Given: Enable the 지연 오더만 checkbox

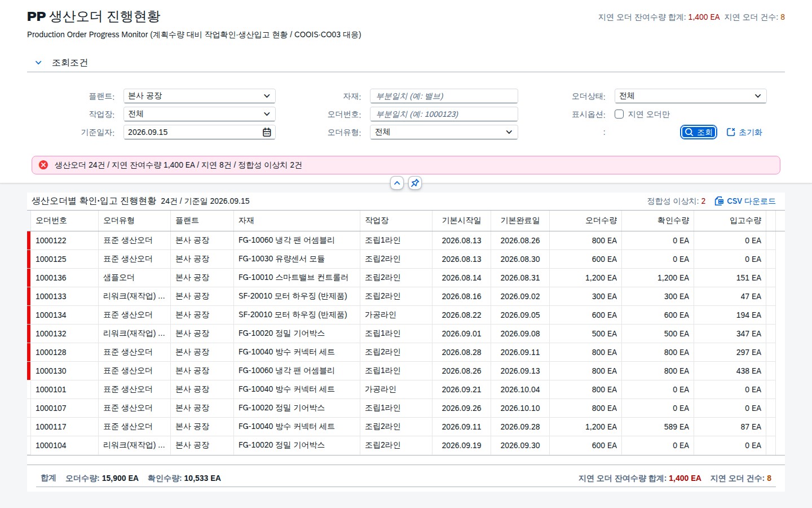Looking at the screenshot, I should click(x=619, y=114).
